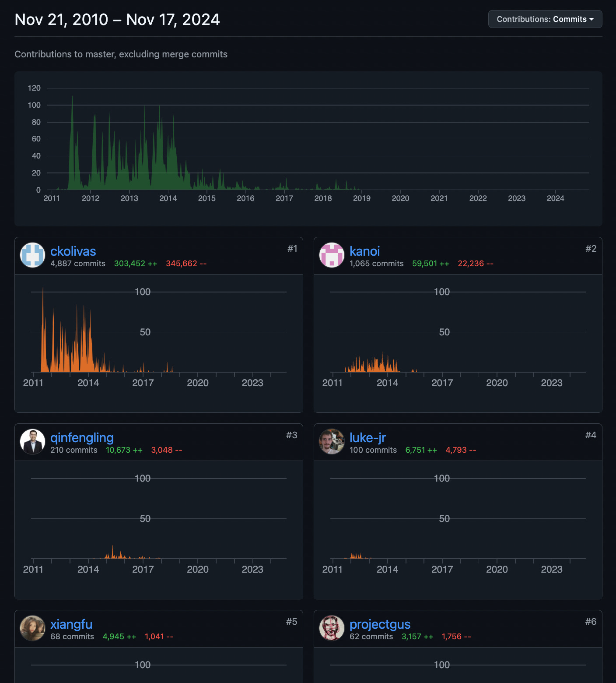
Task: Click projectgus deletions 1,756 --
Action: point(456,637)
